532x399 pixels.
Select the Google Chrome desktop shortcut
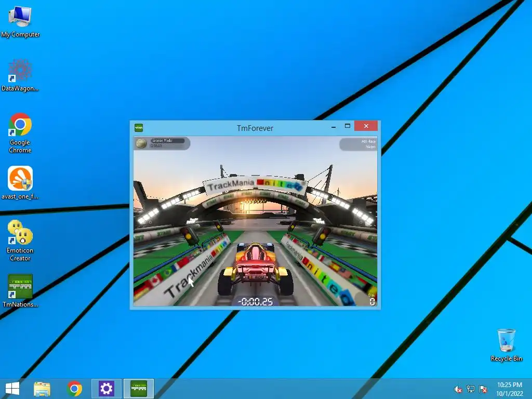[20, 133]
